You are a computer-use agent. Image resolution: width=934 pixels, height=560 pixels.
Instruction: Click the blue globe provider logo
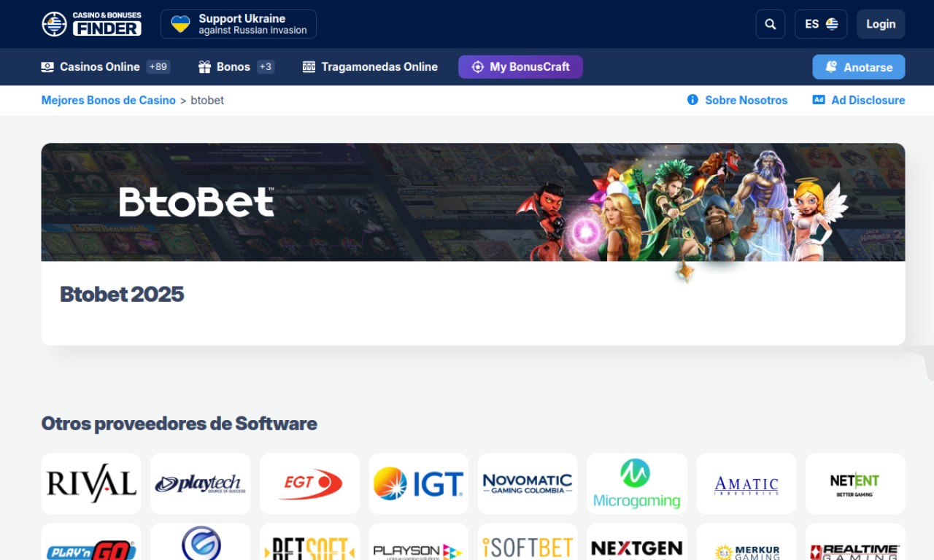pos(200,542)
